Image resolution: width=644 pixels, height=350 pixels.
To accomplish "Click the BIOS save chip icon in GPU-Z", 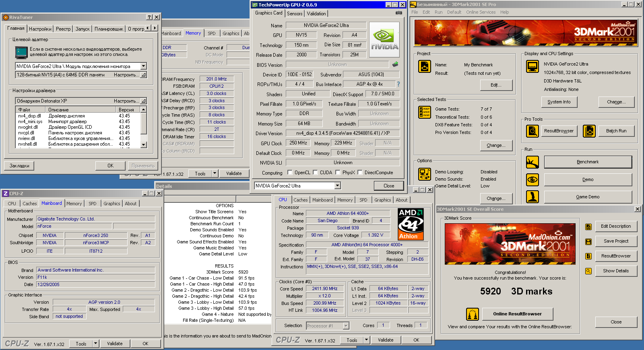I will click(395, 64).
